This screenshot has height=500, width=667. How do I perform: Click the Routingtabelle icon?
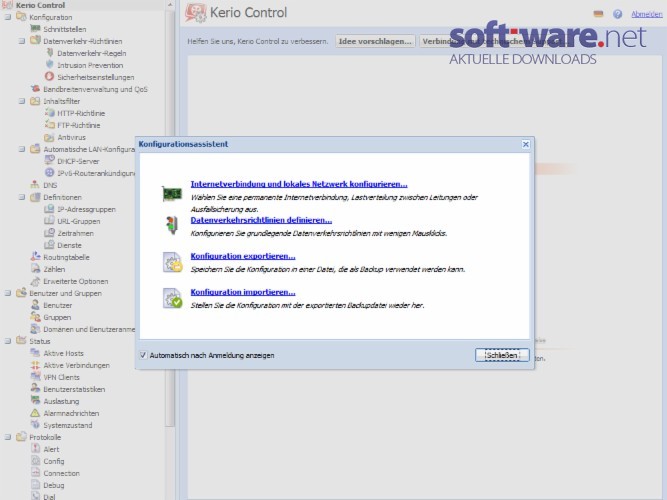(x=35, y=257)
